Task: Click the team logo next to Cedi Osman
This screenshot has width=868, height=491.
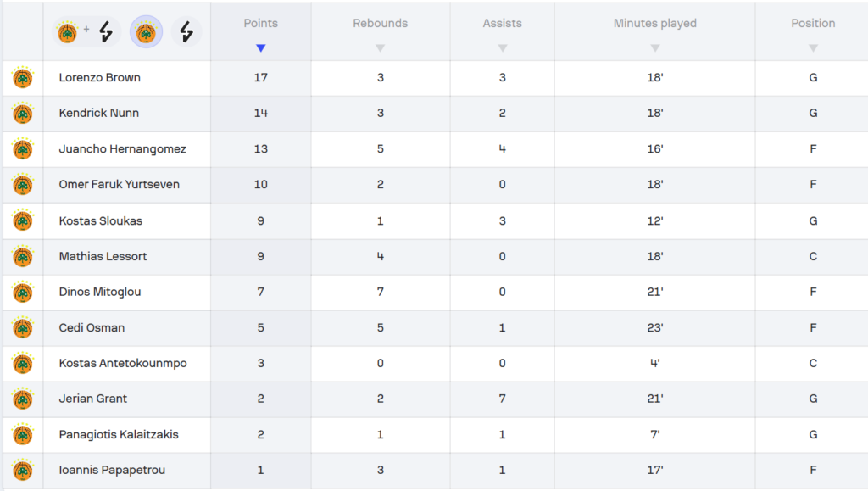Action: [22, 327]
